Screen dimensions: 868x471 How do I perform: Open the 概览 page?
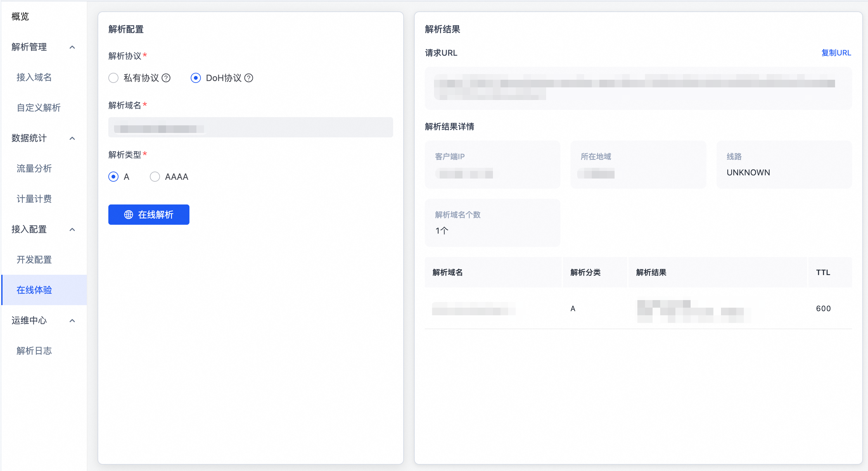pyautogui.click(x=20, y=16)
